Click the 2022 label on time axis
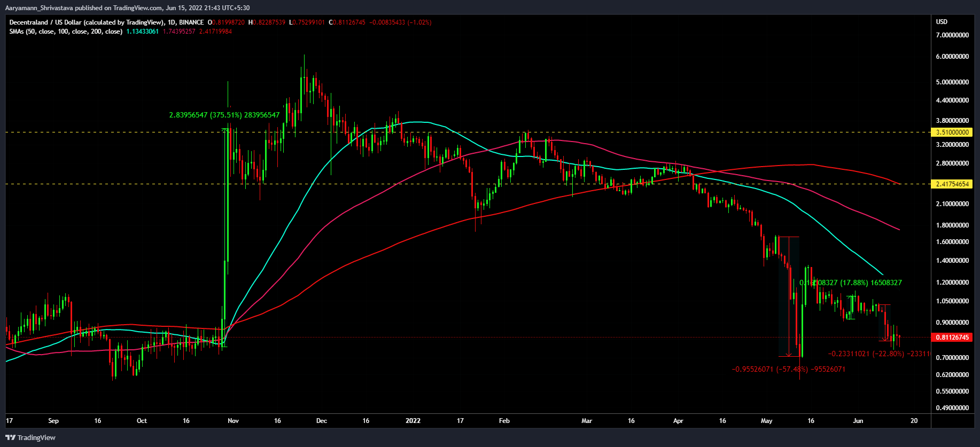The image size is (980, 447). pos(413,421)
